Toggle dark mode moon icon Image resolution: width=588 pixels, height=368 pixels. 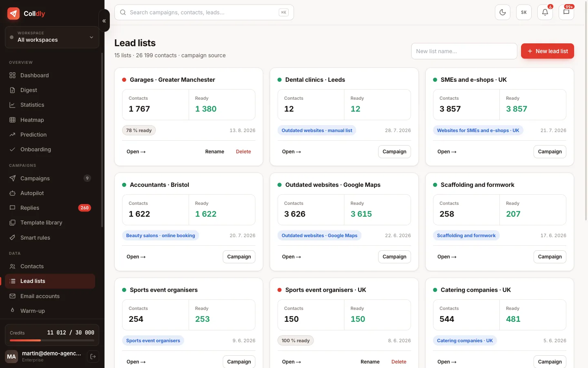503,12
